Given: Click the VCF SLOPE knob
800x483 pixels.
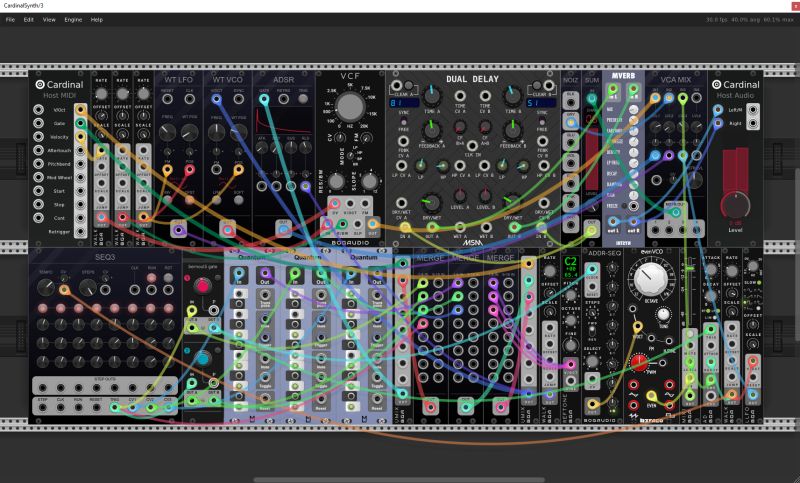Looking at the screenshot, I should (x=369, y=181).
